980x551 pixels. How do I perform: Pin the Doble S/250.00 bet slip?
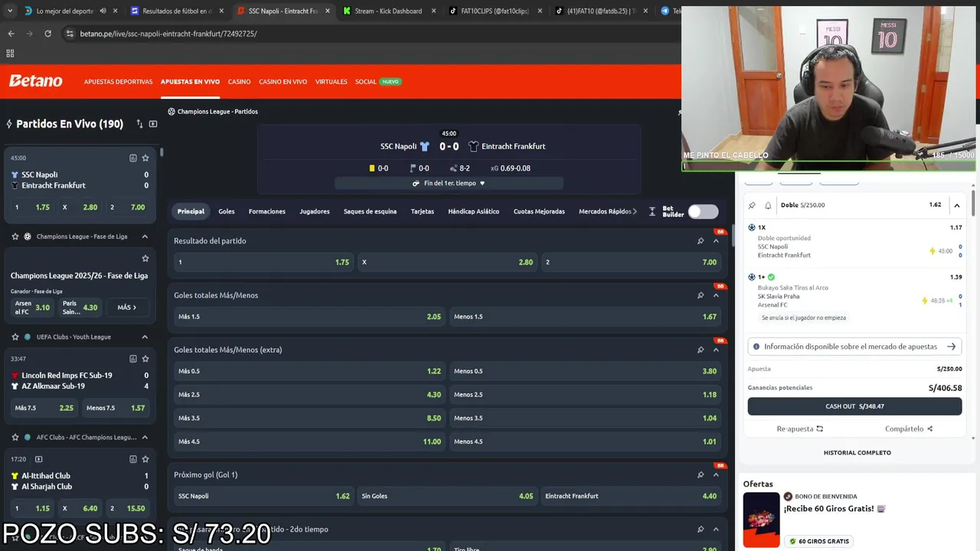(753, 205)
